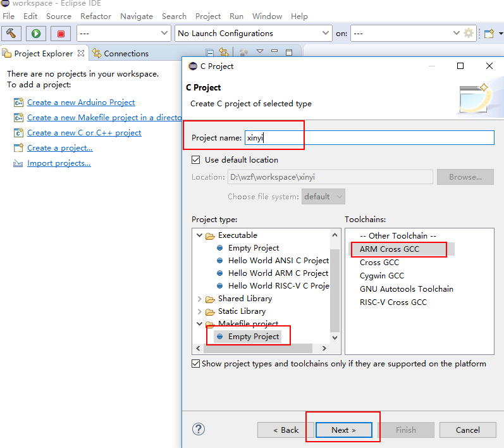Click the Import projects icon

[x=18, y=163]
